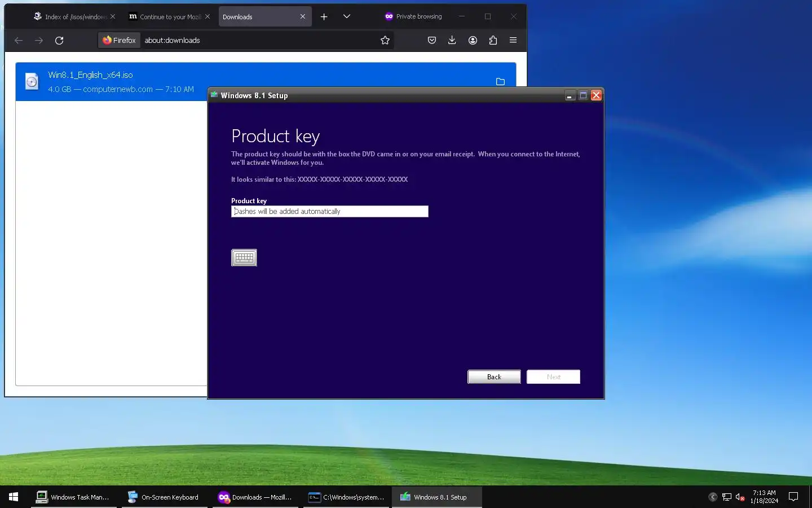Click the Firefox identity badge in address bar
The width and height of the screenshot is (812, 508).
[x=120, y=40]
